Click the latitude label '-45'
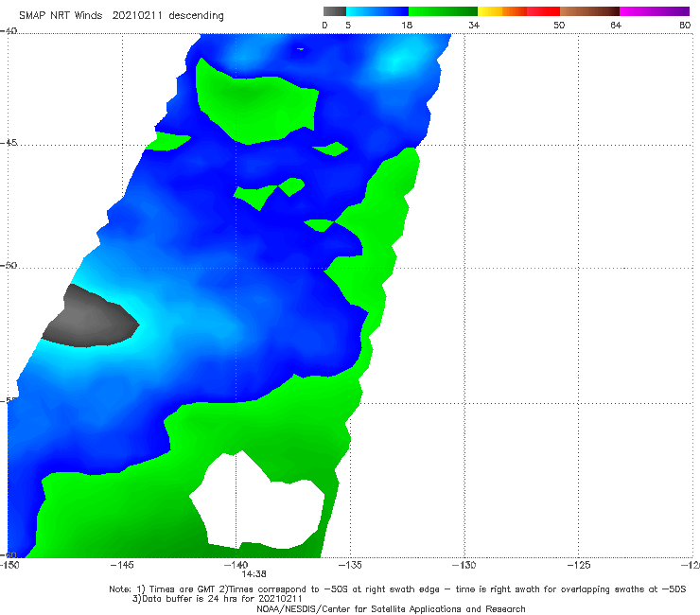700x615 pixels. coord(9,143)
